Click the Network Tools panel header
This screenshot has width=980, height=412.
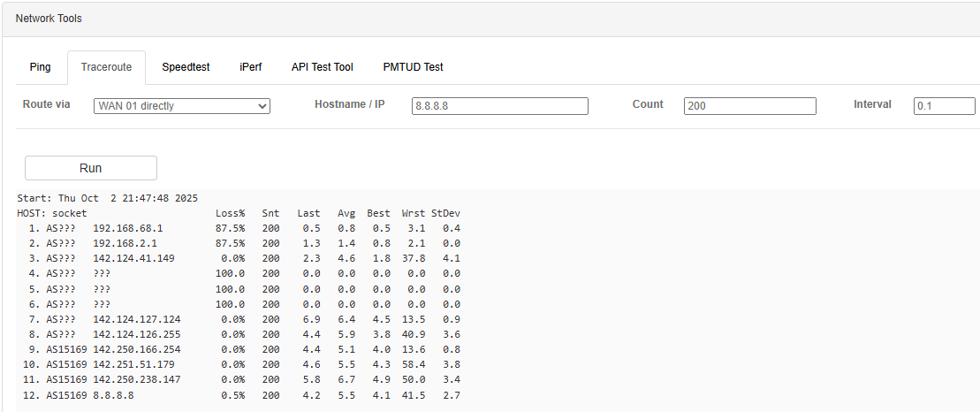49,19
